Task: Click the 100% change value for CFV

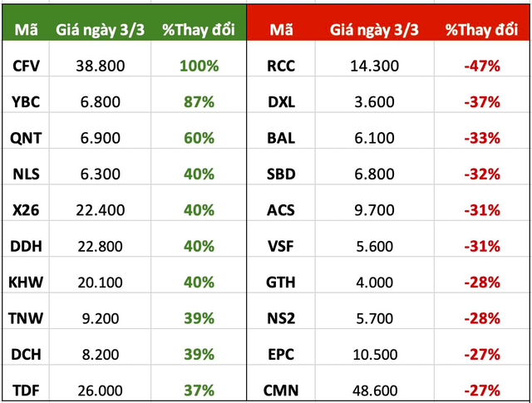Action: (x=199, y=66)
